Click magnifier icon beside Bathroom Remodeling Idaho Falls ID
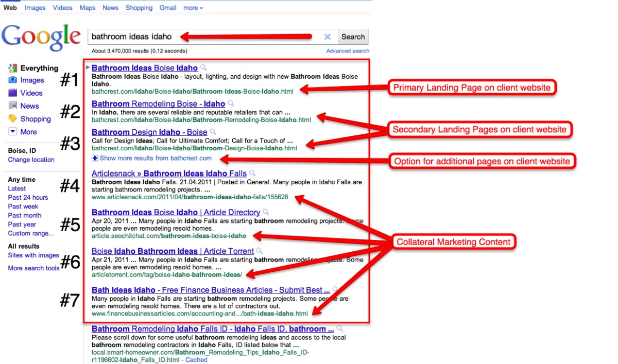Image resolution: width=618 pixels, height=364 pixels. pos(339,329)
